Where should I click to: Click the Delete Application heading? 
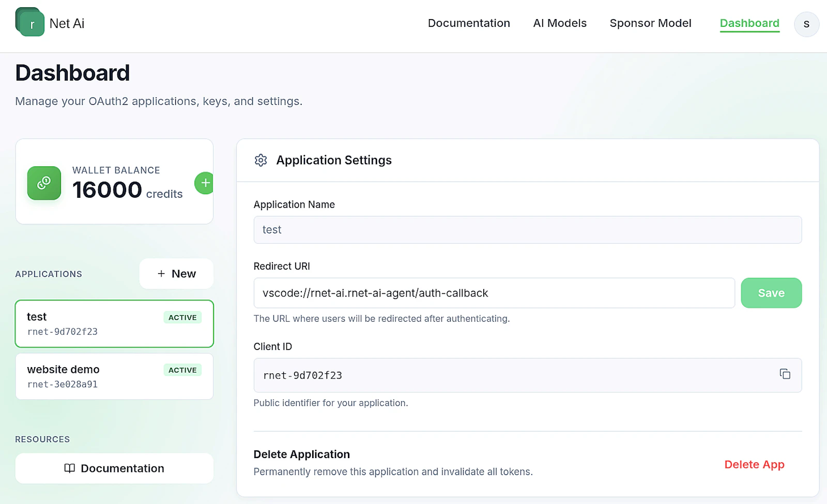tap(302, 454)
